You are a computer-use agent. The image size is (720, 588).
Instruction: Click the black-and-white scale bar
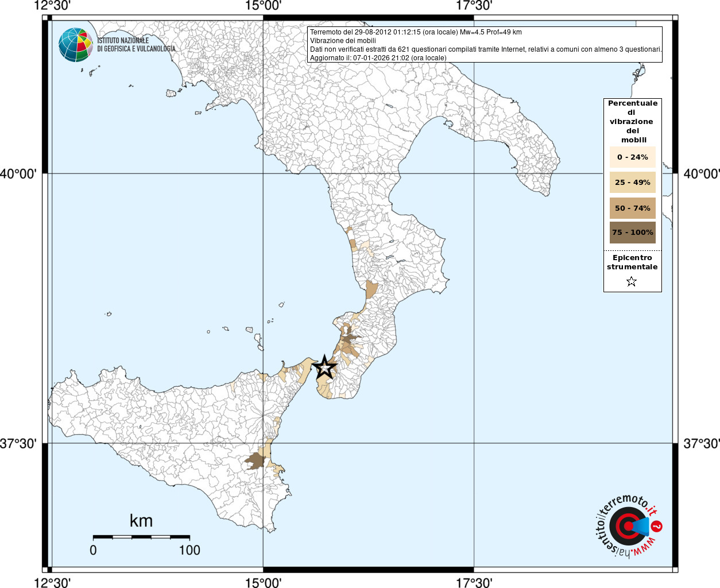(x=141, y=537)
